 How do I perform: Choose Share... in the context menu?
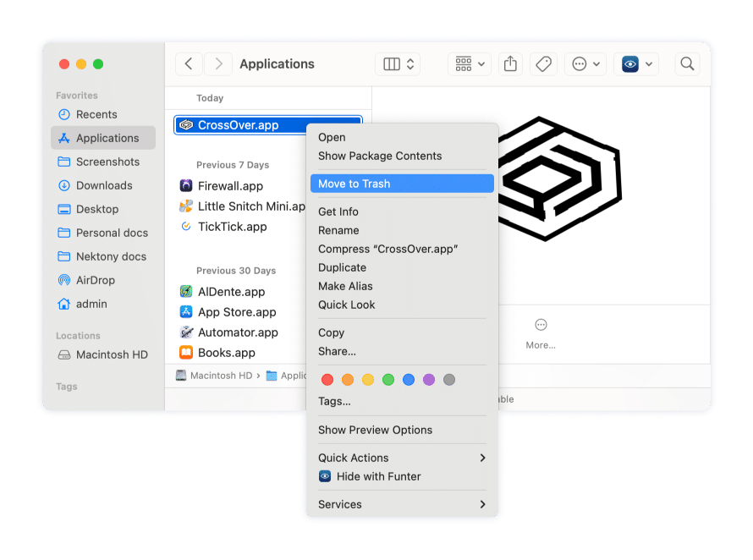(x=402, y=352)
